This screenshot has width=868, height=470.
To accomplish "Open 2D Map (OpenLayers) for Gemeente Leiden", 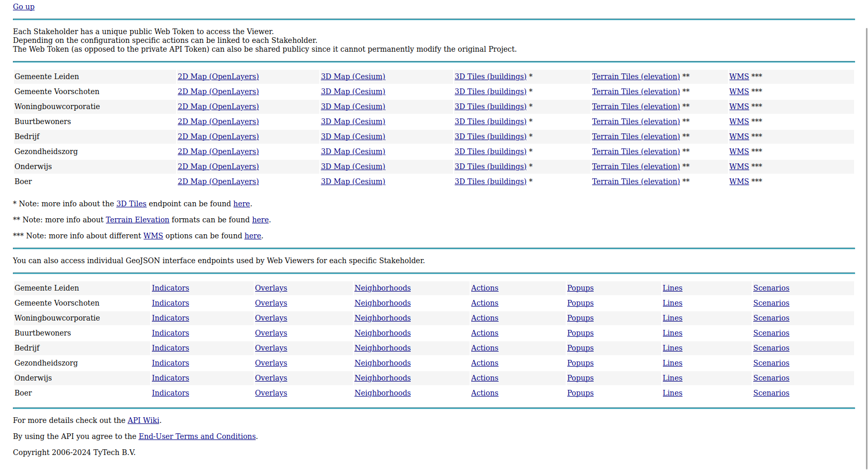I will [x=218, y=77].
